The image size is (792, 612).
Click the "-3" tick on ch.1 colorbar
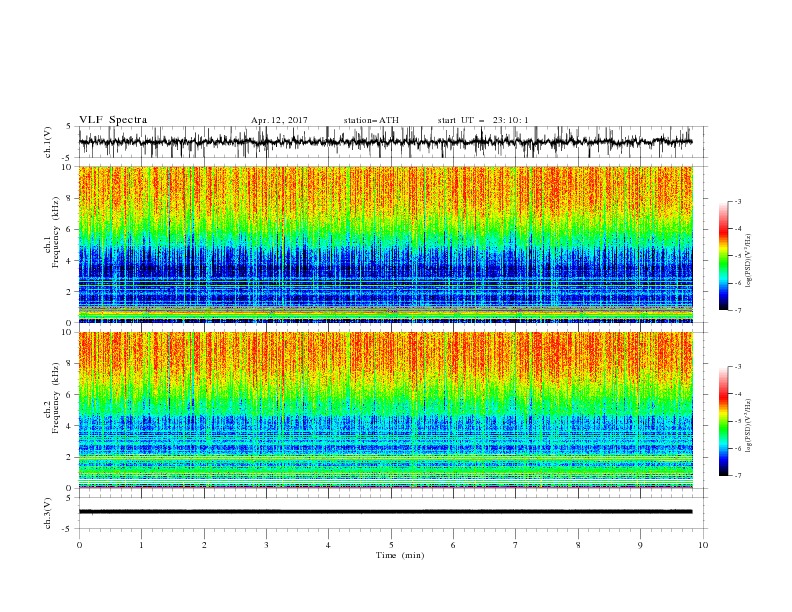(x=738, y=201)
